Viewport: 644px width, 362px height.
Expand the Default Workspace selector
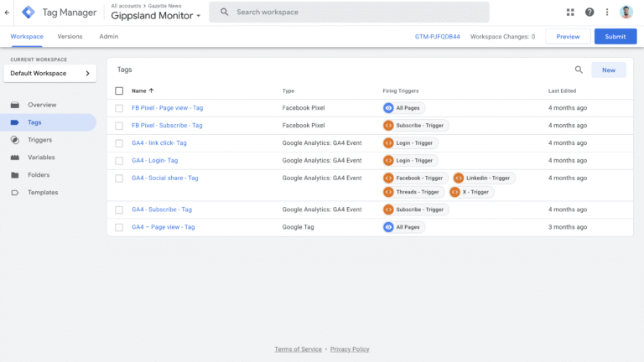click(x=49, y=74)
